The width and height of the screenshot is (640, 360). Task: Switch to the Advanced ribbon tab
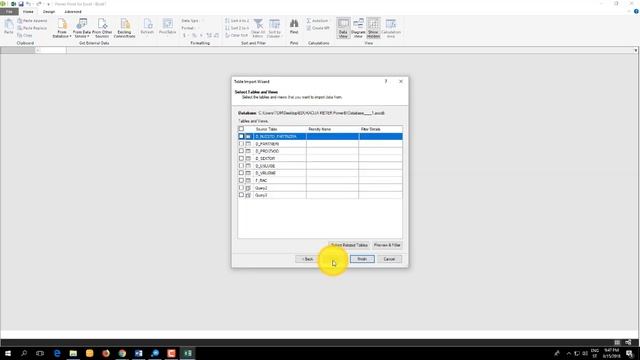click(73, 11)
